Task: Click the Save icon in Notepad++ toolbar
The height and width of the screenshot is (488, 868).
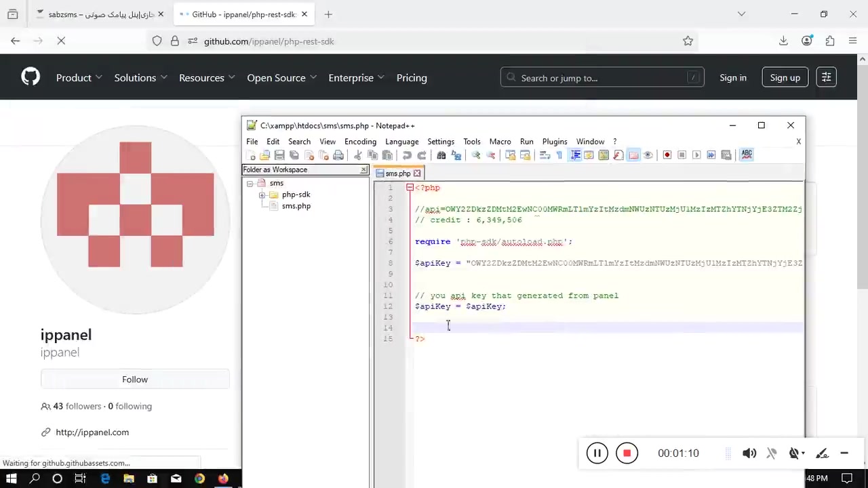Action: (279, 155)
